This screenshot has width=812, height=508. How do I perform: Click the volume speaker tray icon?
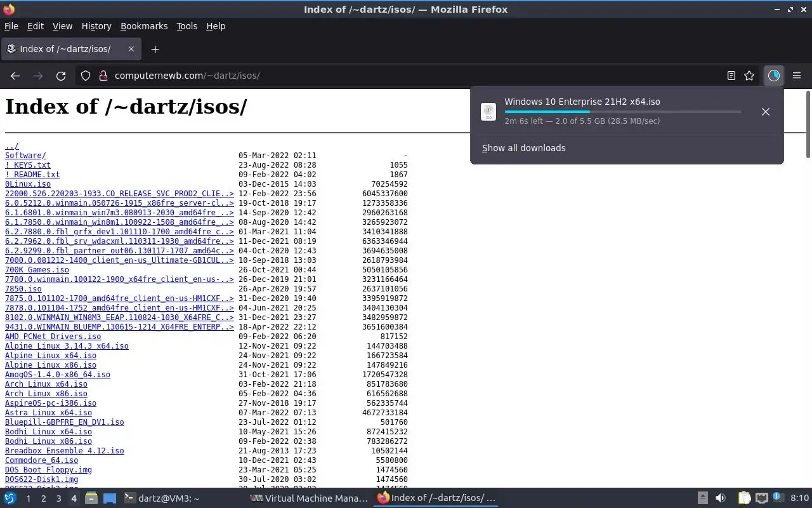[x=721, y=498]
